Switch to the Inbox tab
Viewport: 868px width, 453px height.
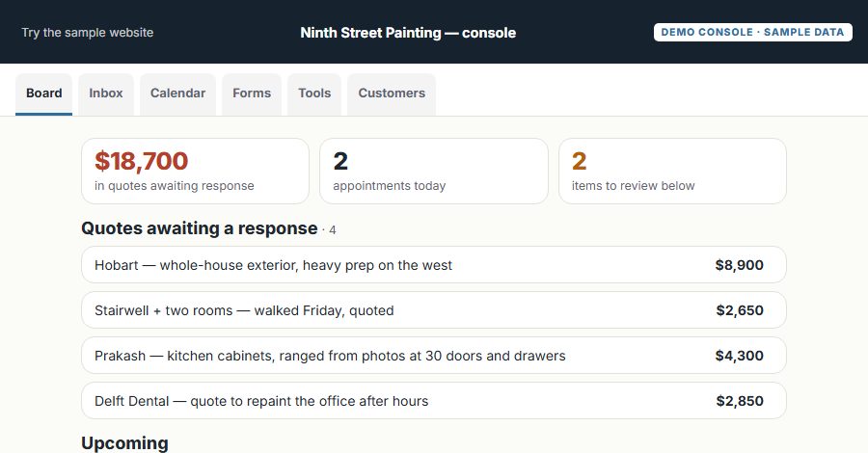[x=106, y=93]
